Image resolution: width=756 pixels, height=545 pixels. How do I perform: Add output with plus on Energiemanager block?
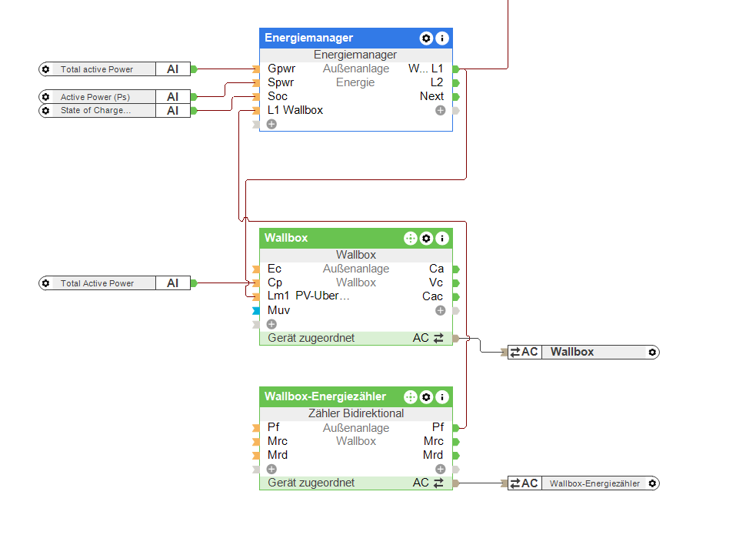(x=440, y=111)
